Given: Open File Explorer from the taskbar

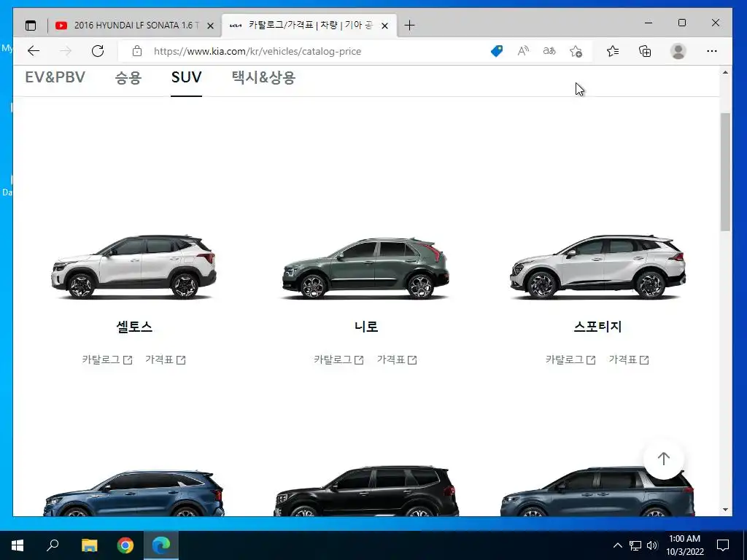Looking at the screenshot, I should pos(89,545).
